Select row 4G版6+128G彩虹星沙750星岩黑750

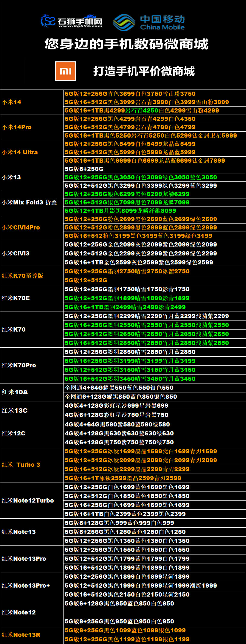(x=155, y=415)
